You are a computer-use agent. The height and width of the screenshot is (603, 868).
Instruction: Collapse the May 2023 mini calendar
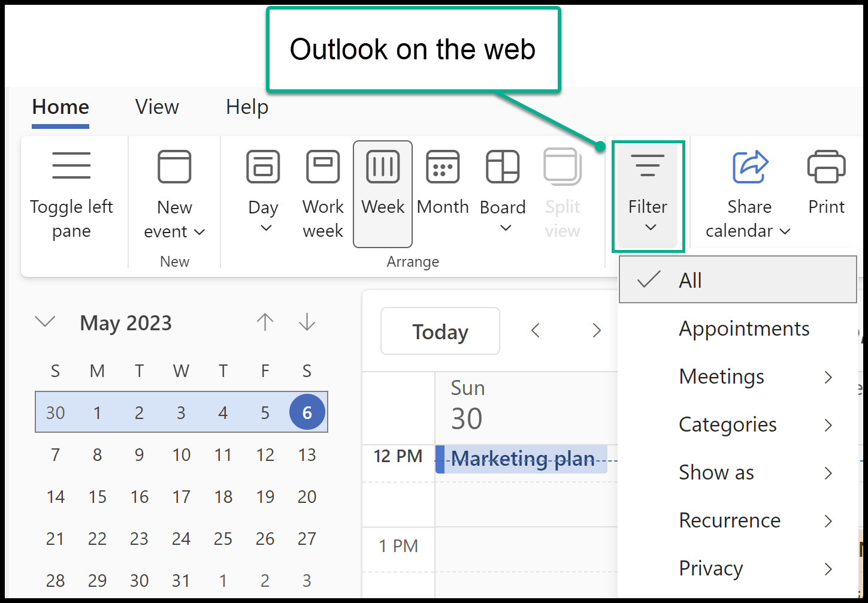(46, 322)
